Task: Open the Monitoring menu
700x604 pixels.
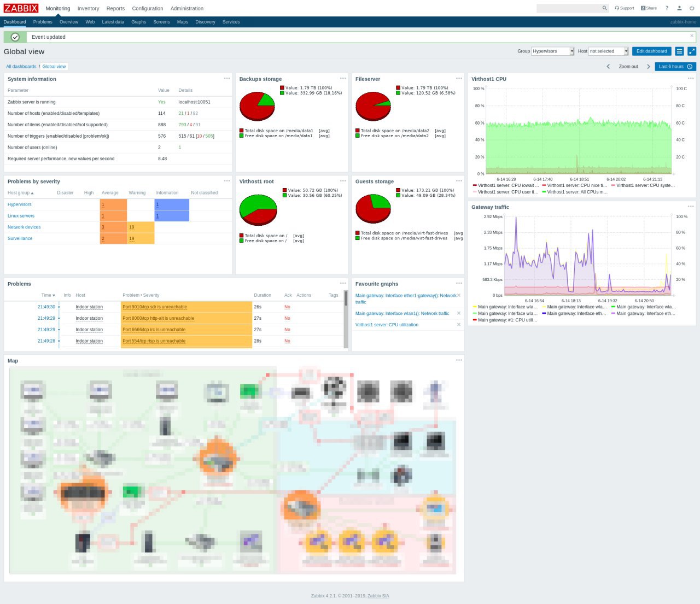Action: 58,9
